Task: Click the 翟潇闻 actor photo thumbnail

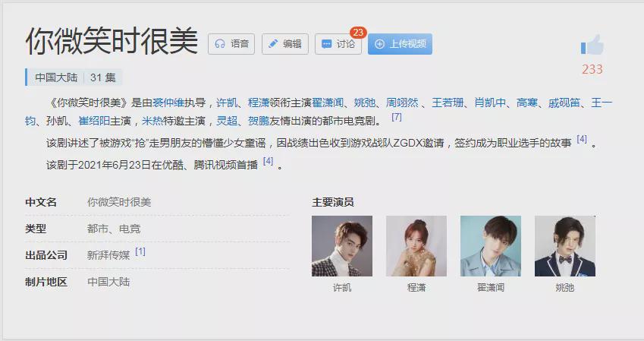Action: click(x=491, y=246)
